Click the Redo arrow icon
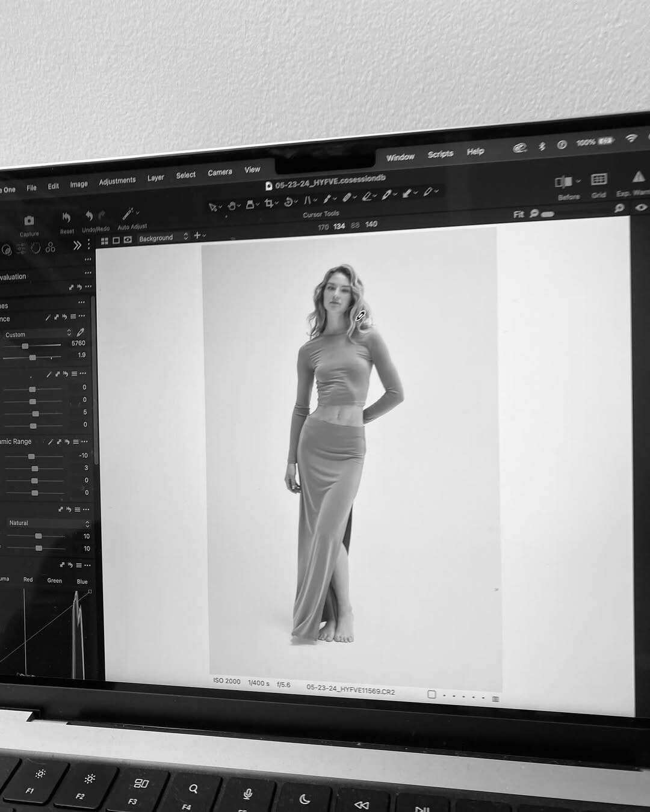The image size is (650, 812). (102, 214)
